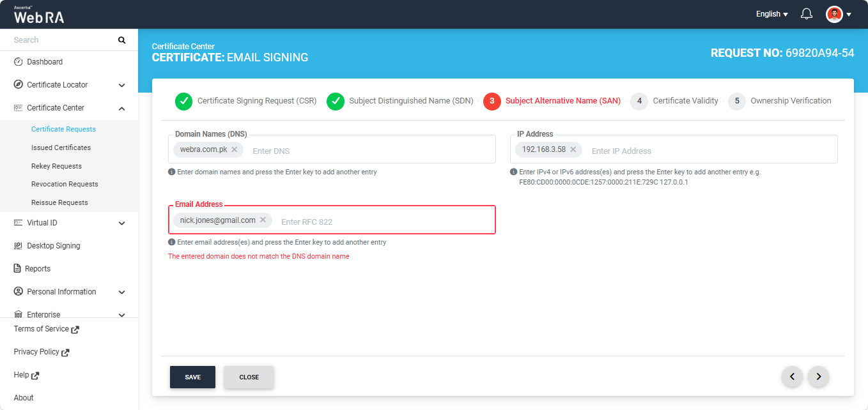868x410 pixels.
Task: Expand the Personal Information section
Action: [121, 292]
